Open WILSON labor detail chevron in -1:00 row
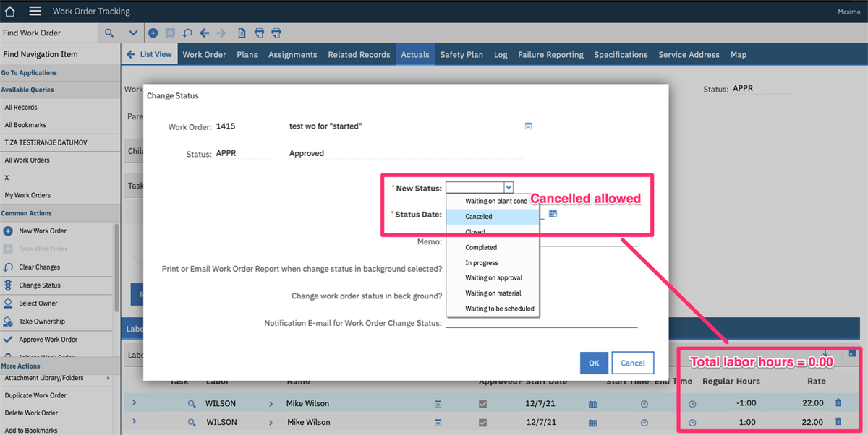The image size is (868, 435). 271,403
